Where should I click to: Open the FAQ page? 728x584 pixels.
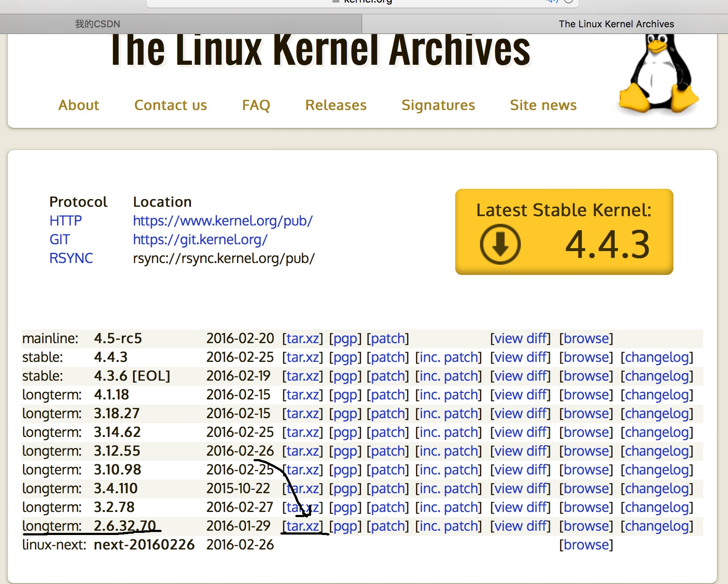click(256, 105)
